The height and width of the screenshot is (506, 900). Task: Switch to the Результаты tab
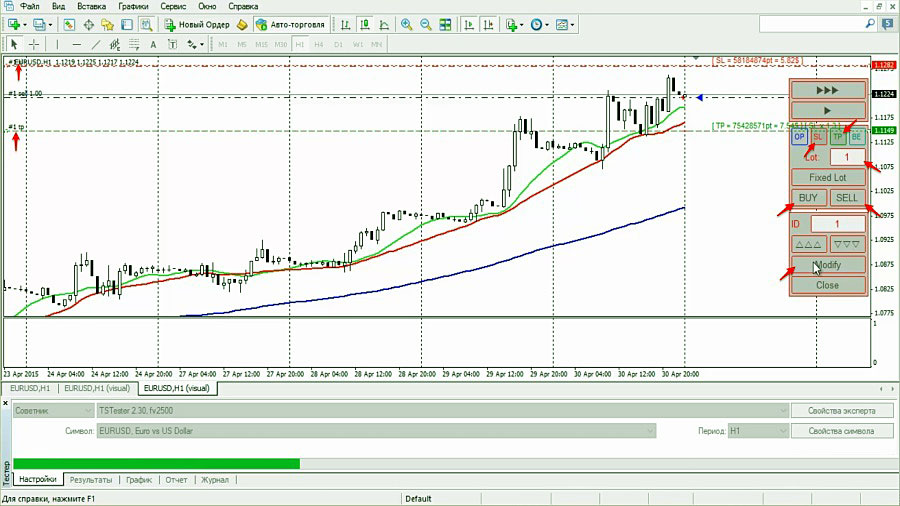pos(90,480)
